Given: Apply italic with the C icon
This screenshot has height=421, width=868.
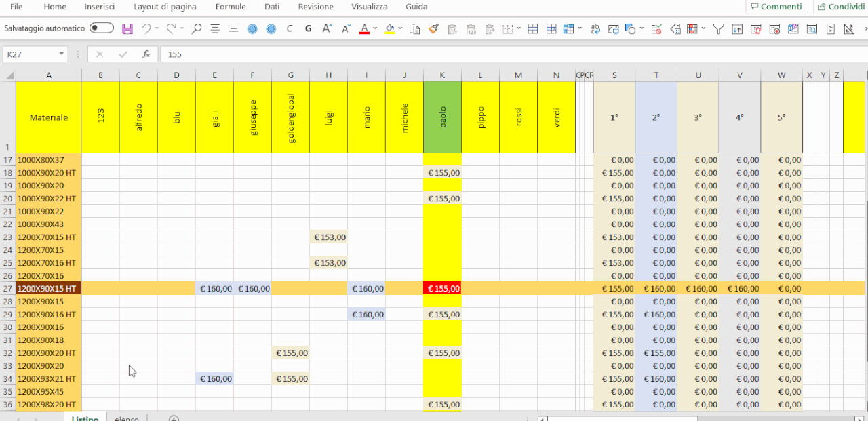Looking at the screenshot, I should tap(290, 28).
